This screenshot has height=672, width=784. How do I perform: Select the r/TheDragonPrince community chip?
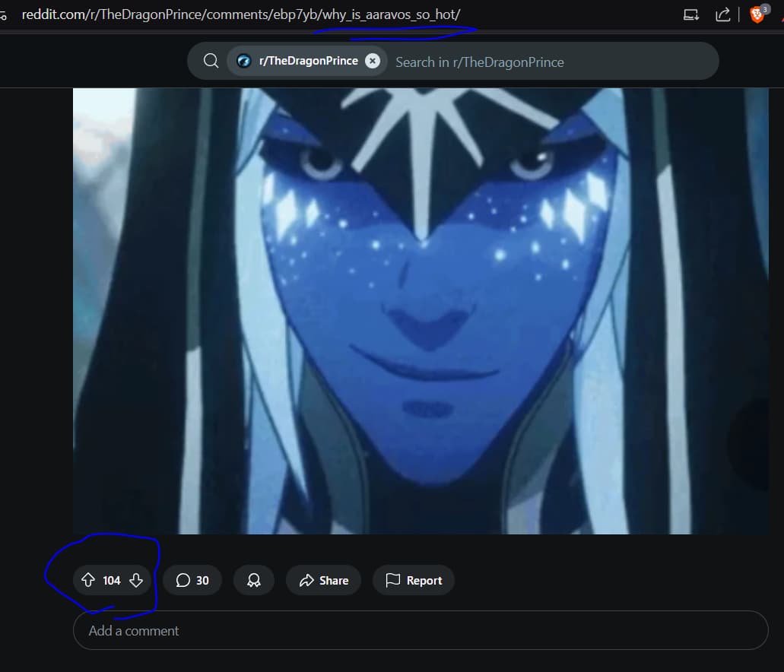coord(307,61)
